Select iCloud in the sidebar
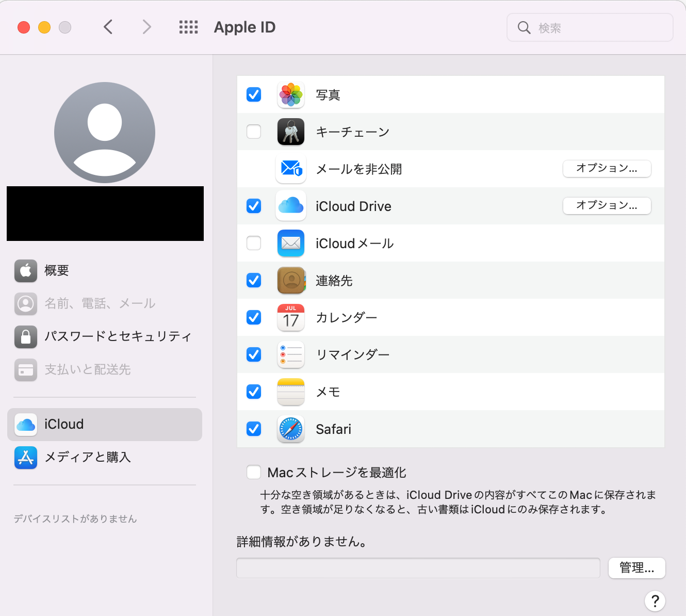This screenshot has width=686, height=616. click(105, 425)
